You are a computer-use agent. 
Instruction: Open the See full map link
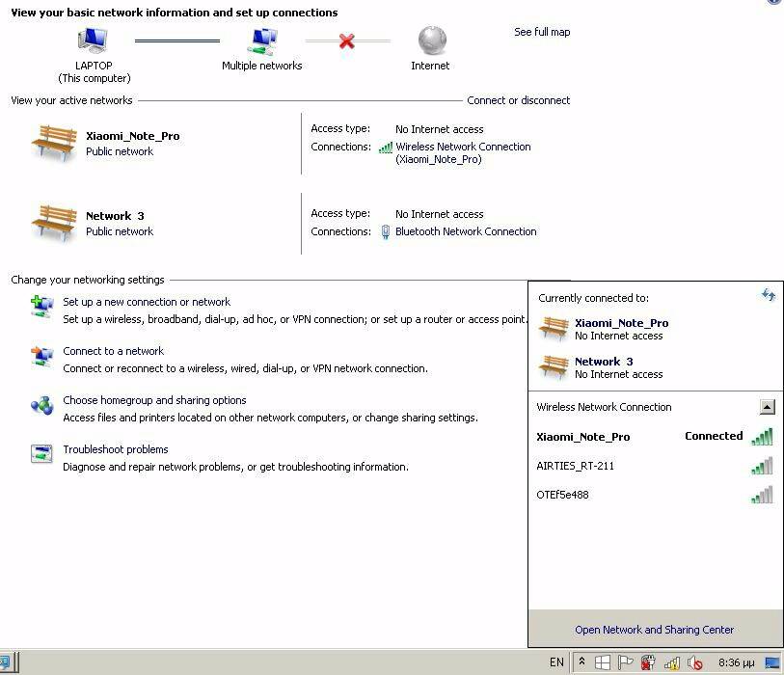pyautogui.click(x=541, y=32)
